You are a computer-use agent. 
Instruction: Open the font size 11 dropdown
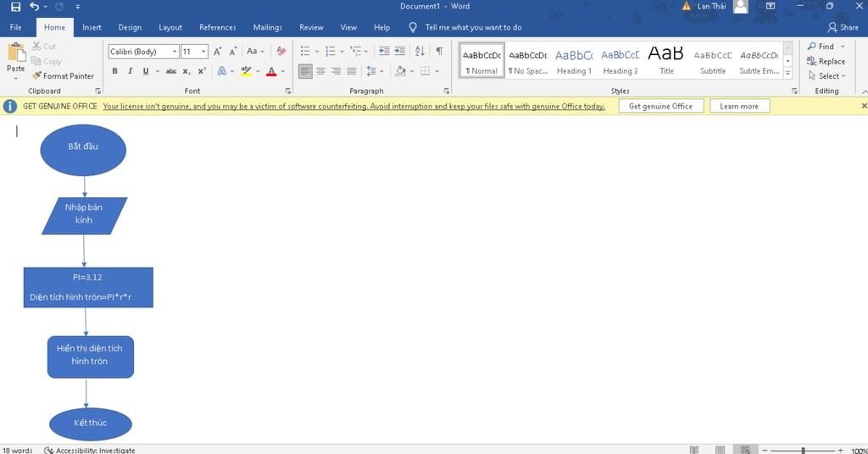click(203, 52)
